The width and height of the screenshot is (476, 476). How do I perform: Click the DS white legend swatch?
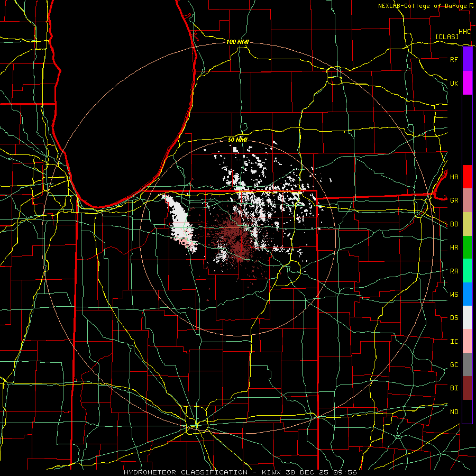(x=467, y=317)
